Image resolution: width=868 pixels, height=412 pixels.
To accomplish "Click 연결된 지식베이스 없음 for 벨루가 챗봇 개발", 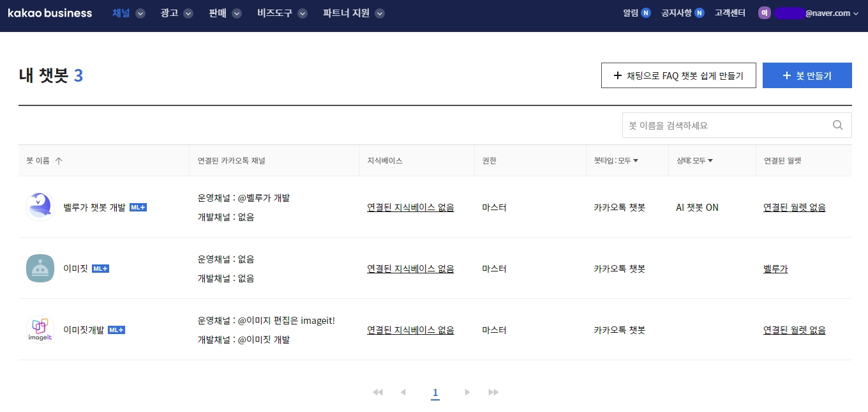I will [x=410, y=208].
